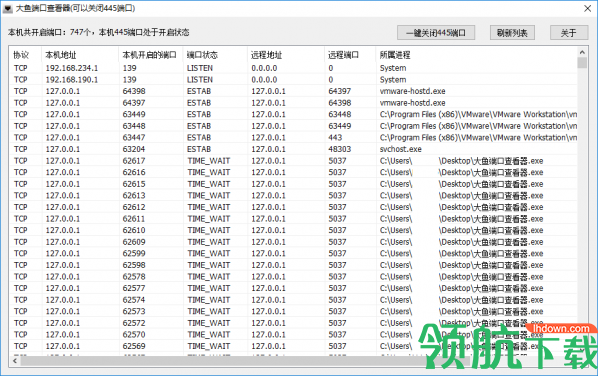Screen dimensions: 598x376
Task: Click vmware-hostd.exe in port 64397 row
Action: (413, 103)
